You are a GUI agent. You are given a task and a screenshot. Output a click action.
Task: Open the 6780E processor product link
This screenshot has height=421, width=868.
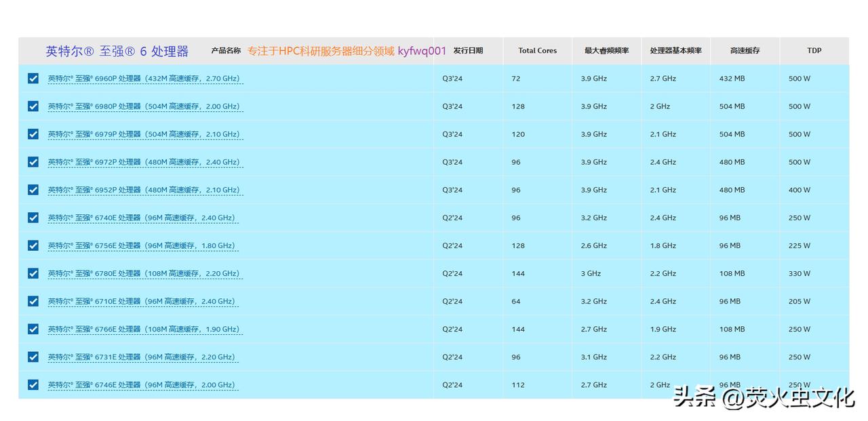coord(145,273)
